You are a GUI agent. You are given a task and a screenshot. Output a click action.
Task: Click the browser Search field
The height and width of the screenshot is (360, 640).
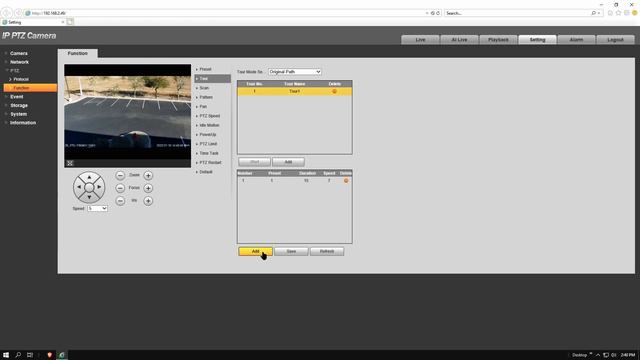click(518, 13)
